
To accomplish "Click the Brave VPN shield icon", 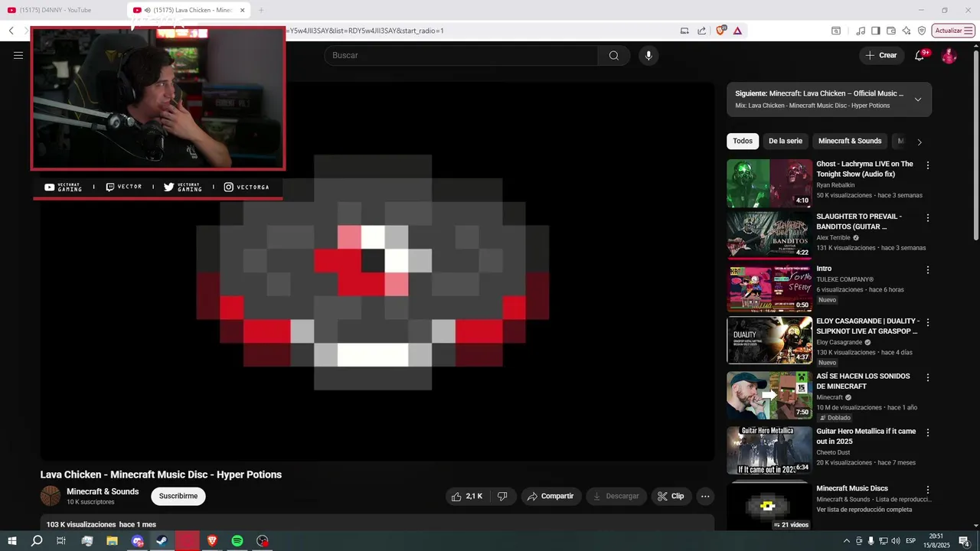I will click(x=922, y=31).
